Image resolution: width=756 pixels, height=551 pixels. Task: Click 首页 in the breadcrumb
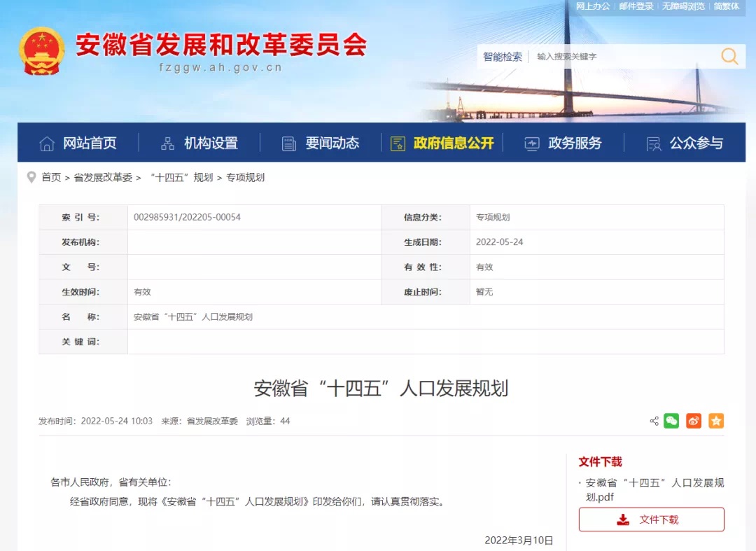[x=51, y=177]
